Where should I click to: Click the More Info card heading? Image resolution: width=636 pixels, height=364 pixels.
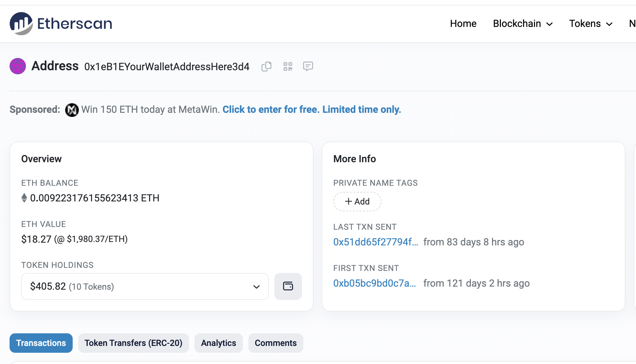pyautogui.click(x=355, y=159)
